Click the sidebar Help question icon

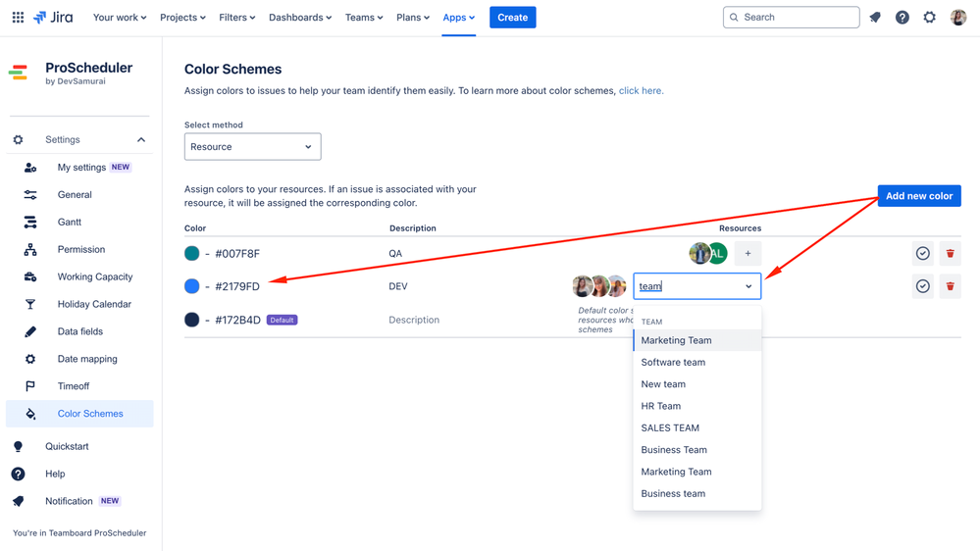click(x=18, y=475)
